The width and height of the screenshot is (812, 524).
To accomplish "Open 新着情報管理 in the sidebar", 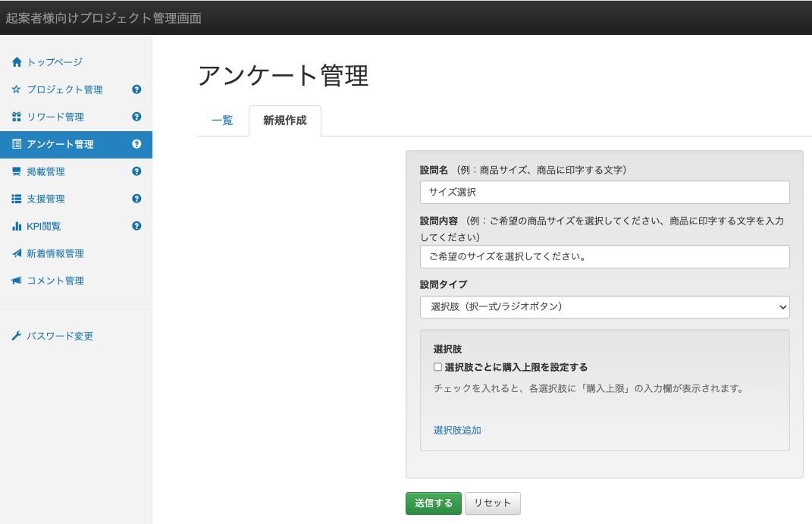I will tap(55, 254).
